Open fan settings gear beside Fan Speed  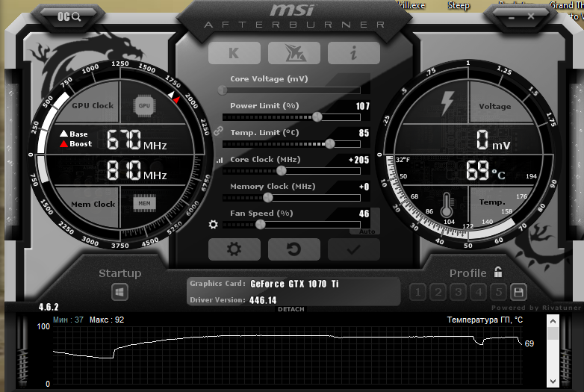[213, 225]
